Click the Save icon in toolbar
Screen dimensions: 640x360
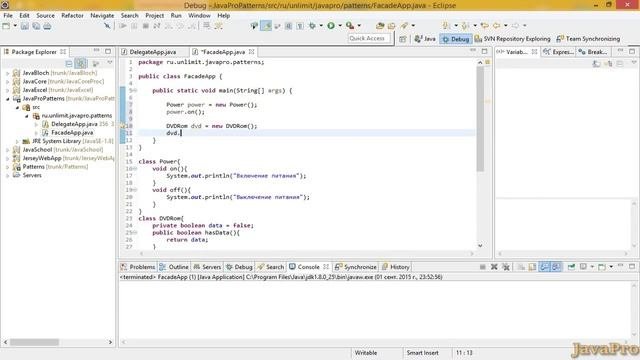(25, 26)
